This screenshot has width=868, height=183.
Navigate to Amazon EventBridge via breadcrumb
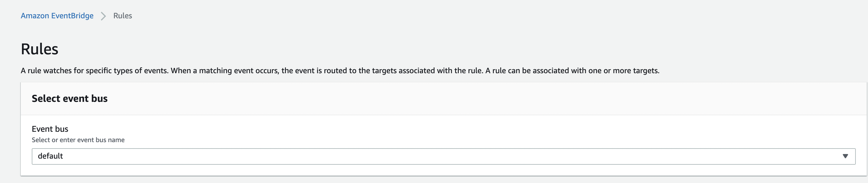[57, 16]
